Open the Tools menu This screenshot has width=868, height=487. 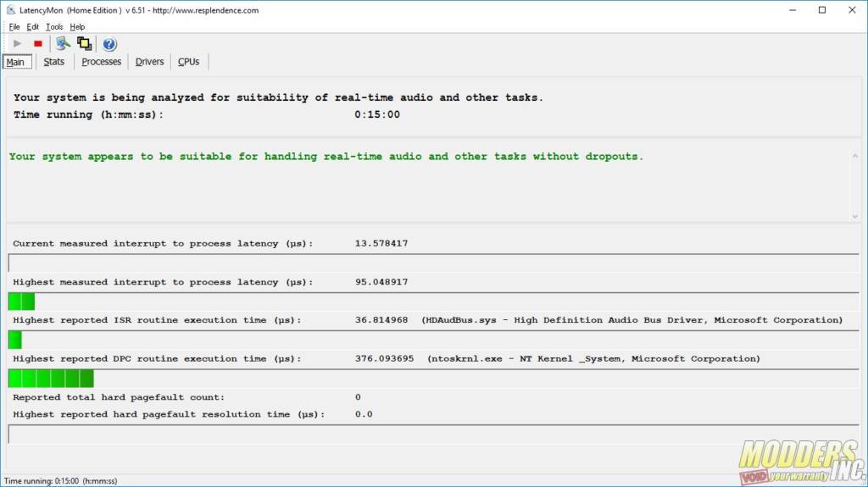pos(54,27)
